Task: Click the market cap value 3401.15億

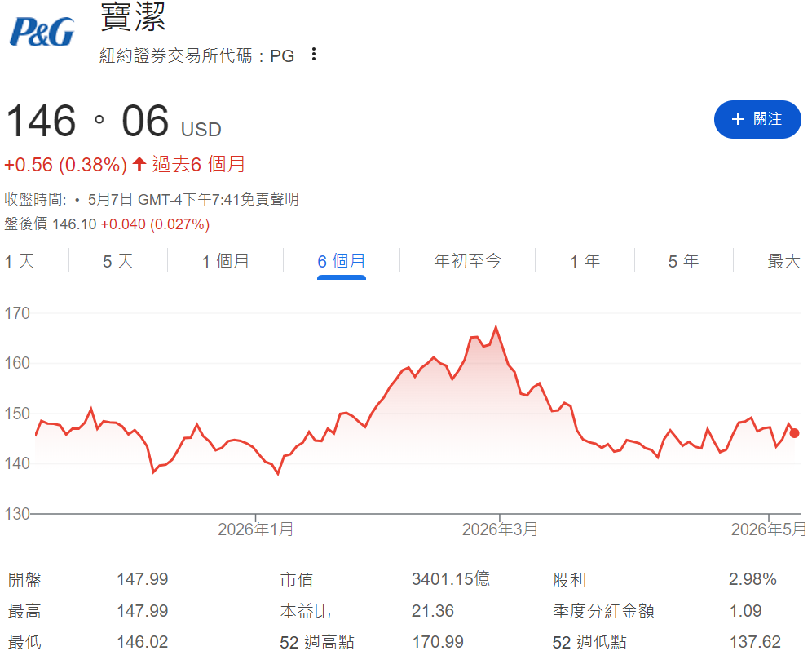Action: pos(451,579)
